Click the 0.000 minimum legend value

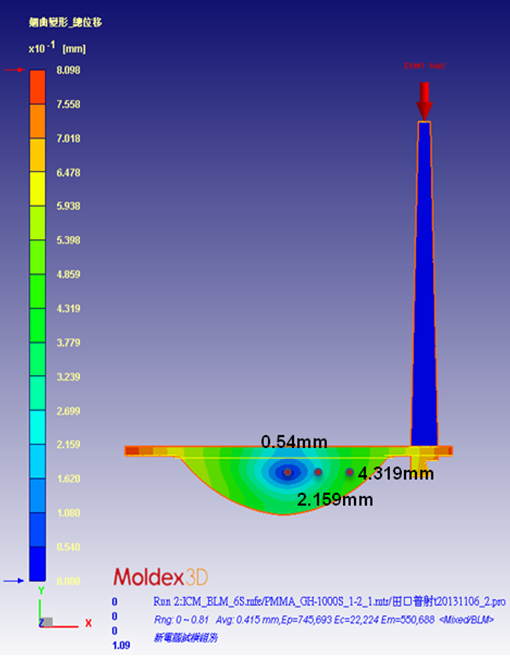pos(68,581)
